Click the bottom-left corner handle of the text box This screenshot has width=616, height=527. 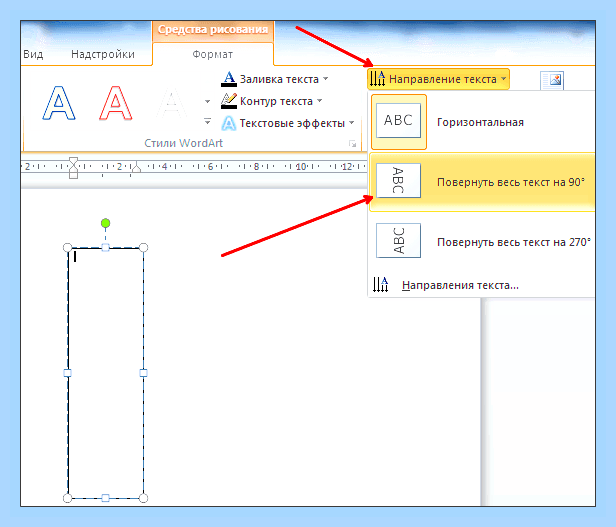[68, 498]
